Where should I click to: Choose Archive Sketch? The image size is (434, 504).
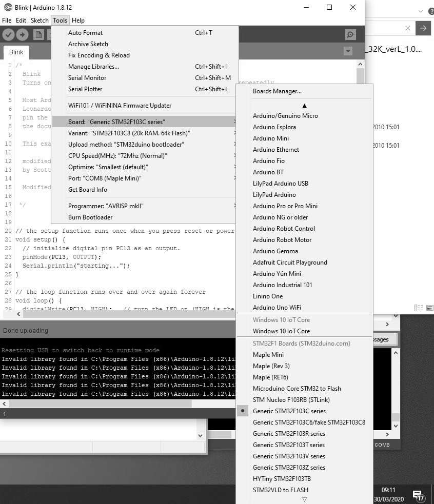[x=144, y=44]
